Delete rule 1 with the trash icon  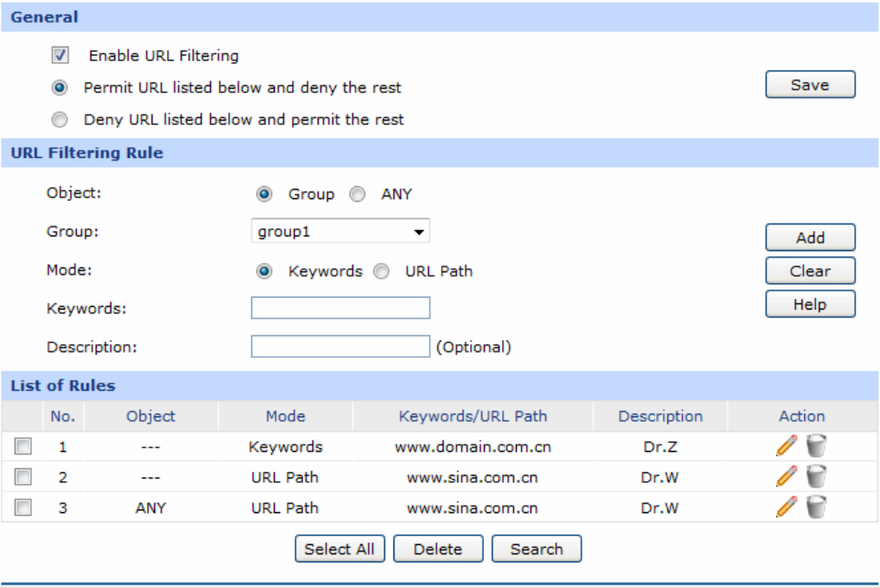(816, 446)
